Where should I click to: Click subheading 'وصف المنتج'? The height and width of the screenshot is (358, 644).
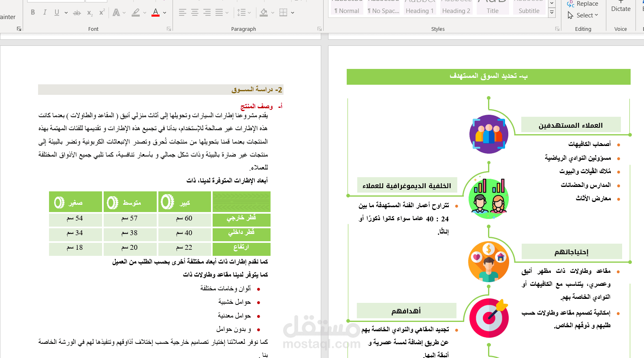point(257,106)
